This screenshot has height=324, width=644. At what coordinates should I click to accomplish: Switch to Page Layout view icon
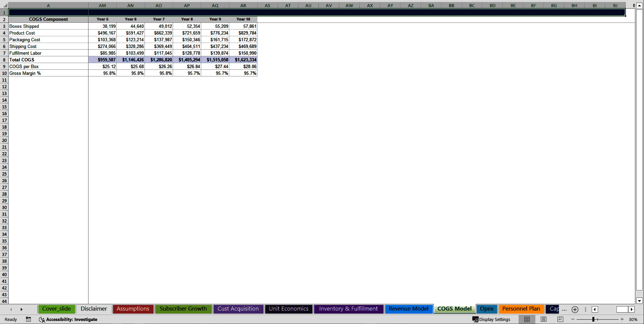(543, 319)
